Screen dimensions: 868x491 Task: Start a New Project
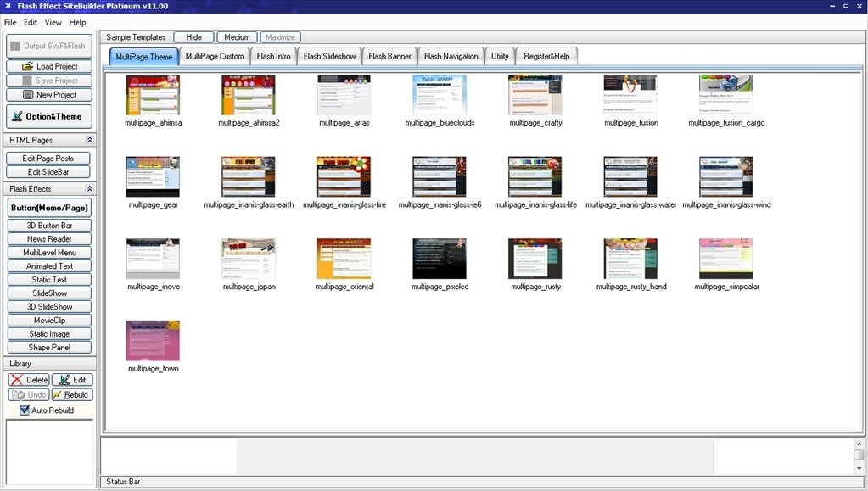49,95
